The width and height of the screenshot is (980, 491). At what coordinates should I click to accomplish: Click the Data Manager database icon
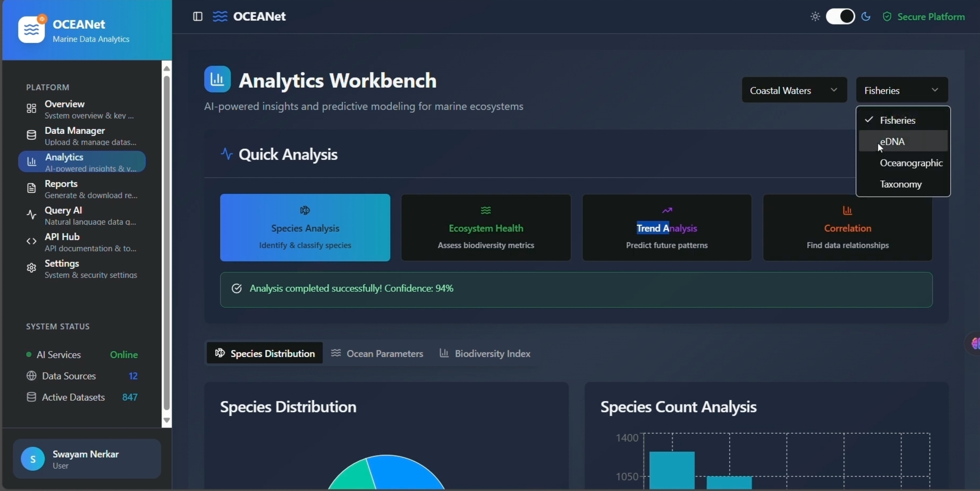coord(31,135)
